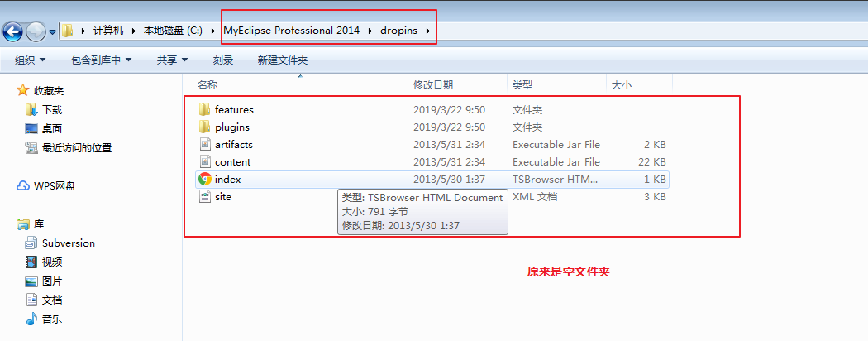The width and height of the screenshot is (868, 341).
Task: Select the site file name
Action: pos(223,196)
